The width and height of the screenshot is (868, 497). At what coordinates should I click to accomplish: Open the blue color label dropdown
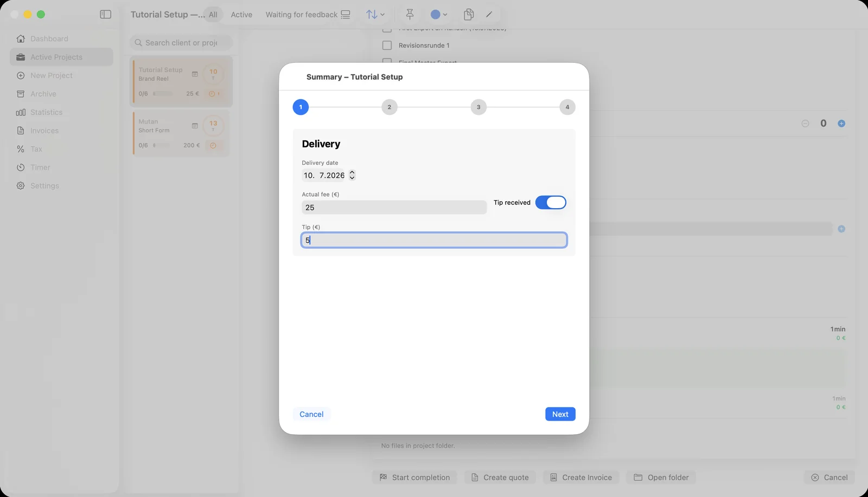pos(438,15)
